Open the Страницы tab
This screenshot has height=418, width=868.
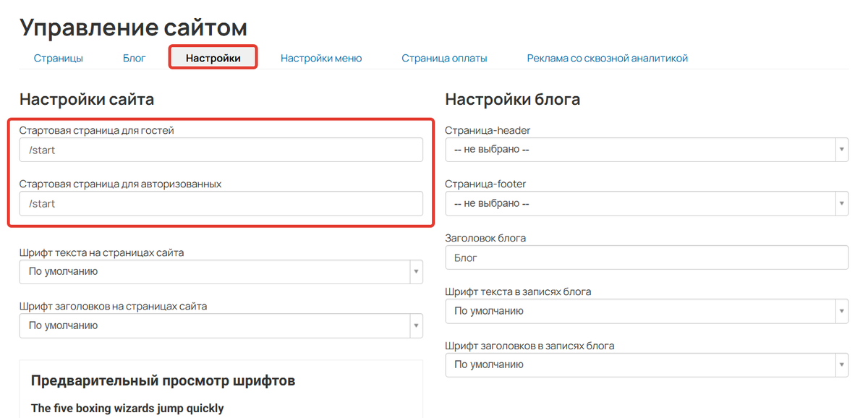59,58
